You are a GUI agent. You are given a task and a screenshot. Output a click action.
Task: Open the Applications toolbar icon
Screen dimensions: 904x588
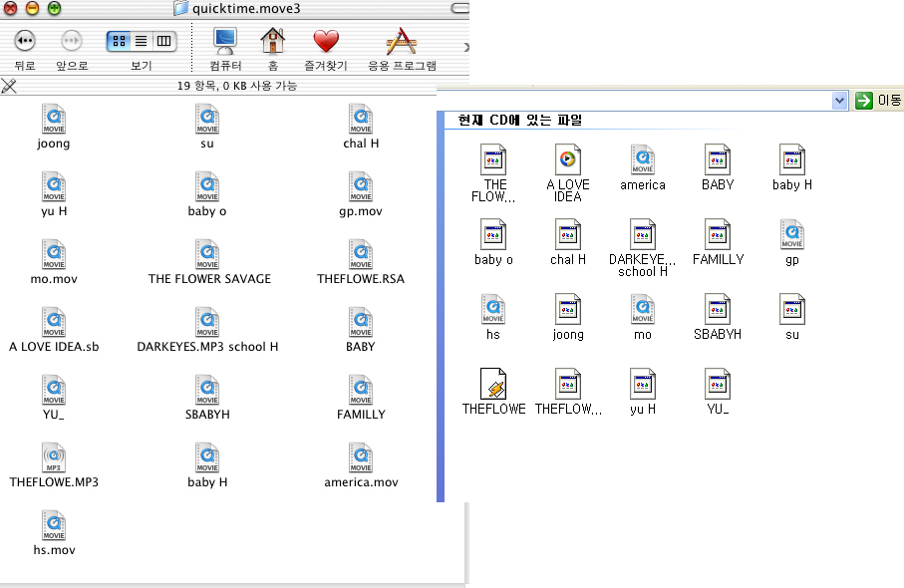pyautogui.click(x=401, y=41)
